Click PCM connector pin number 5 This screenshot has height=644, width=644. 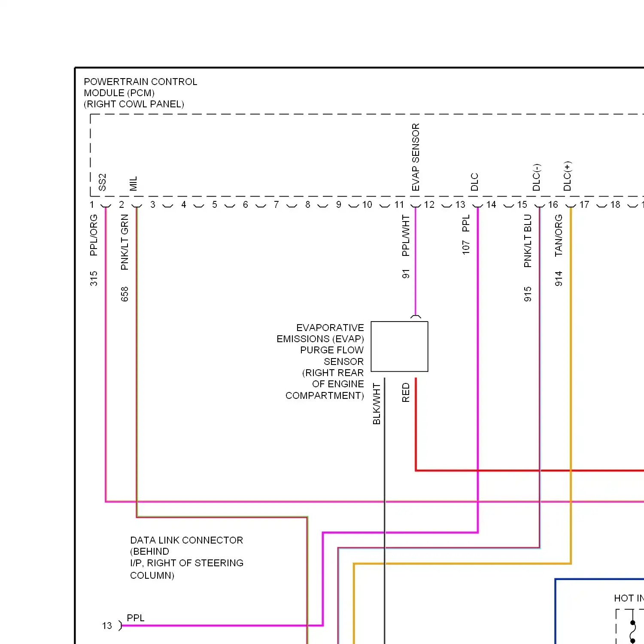(215, 205)
